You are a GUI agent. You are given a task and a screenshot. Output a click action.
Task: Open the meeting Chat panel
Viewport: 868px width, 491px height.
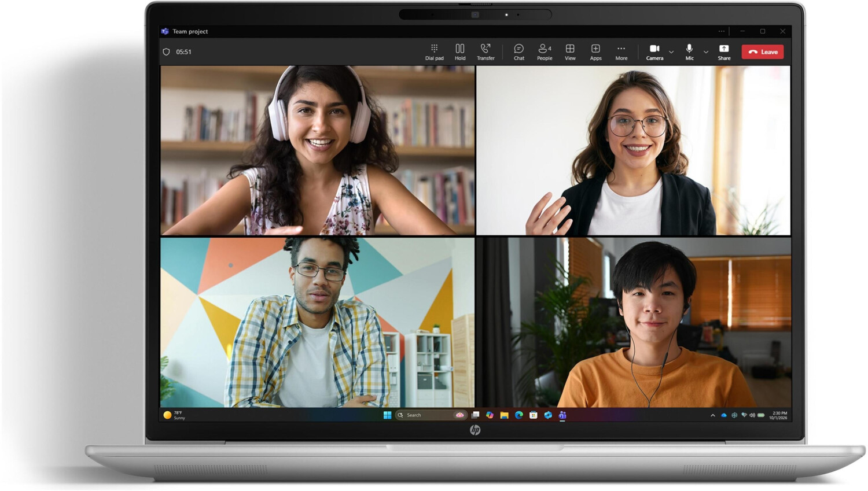[x=519, y=52]
